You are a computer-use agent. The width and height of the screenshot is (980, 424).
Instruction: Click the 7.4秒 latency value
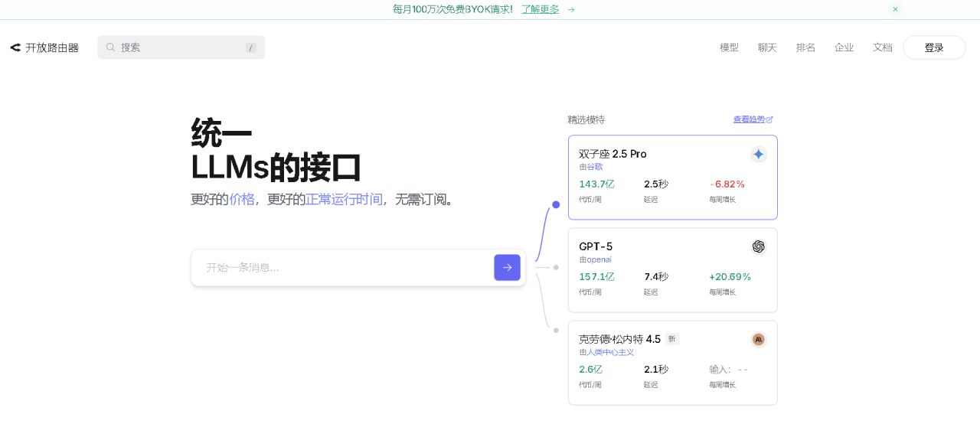coord(656,276)
